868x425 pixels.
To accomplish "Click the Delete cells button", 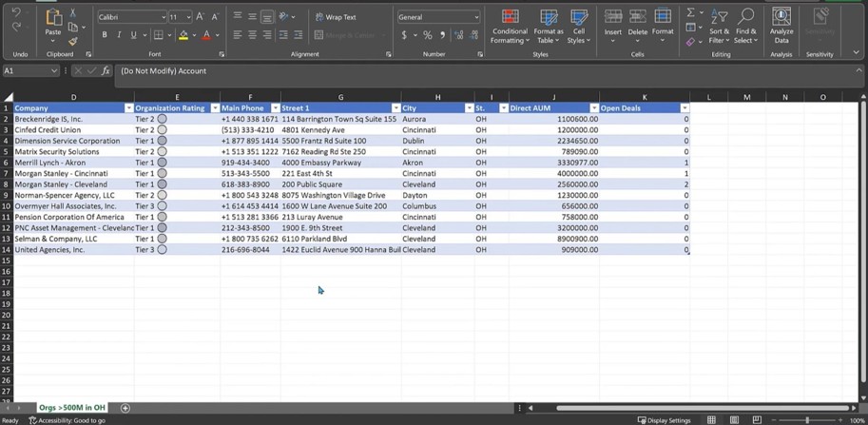I will pos(638,26).
